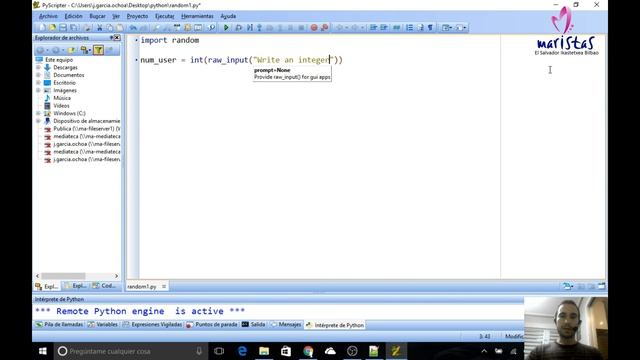Toggle line numbers list icon
Viewport: 640px width, 360px height.
tap(409, 28)
